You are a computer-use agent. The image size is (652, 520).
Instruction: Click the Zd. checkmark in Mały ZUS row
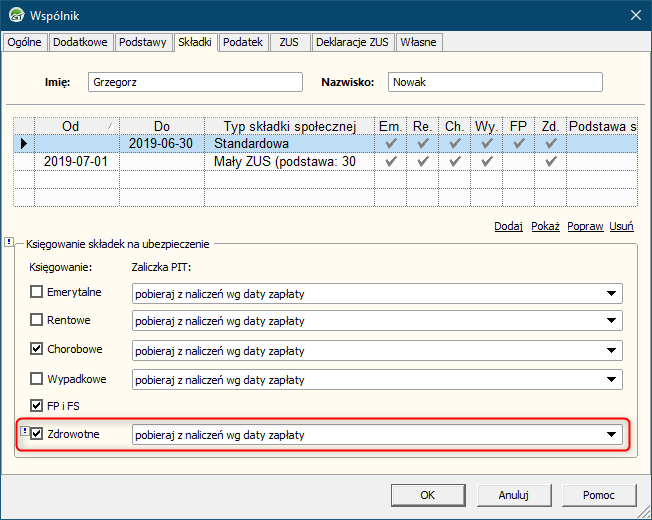550,162
